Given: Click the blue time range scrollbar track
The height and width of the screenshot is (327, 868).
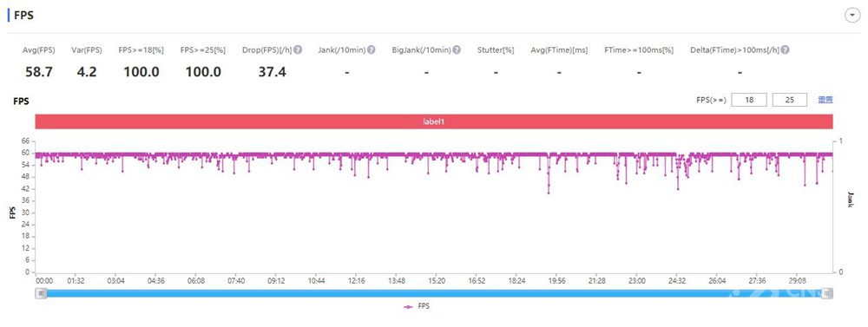Looking at the screenshot, I should click(x=434, y=293).
